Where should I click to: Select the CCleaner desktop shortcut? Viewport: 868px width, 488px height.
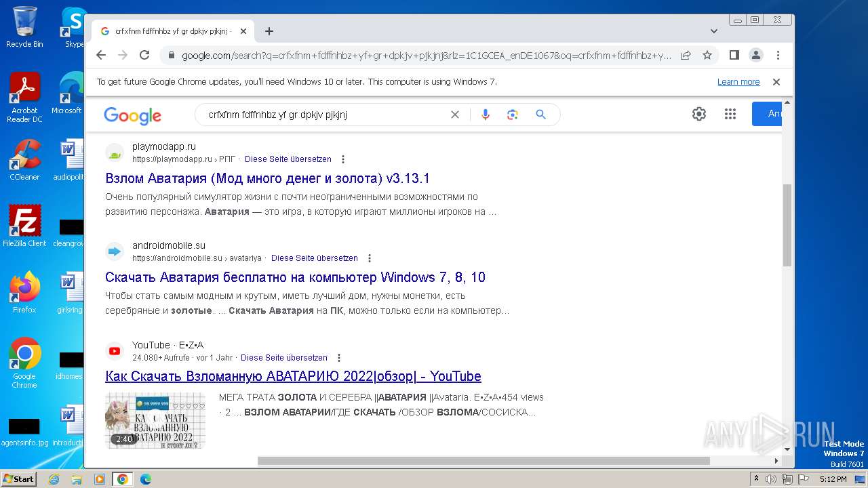coord(24,160)
